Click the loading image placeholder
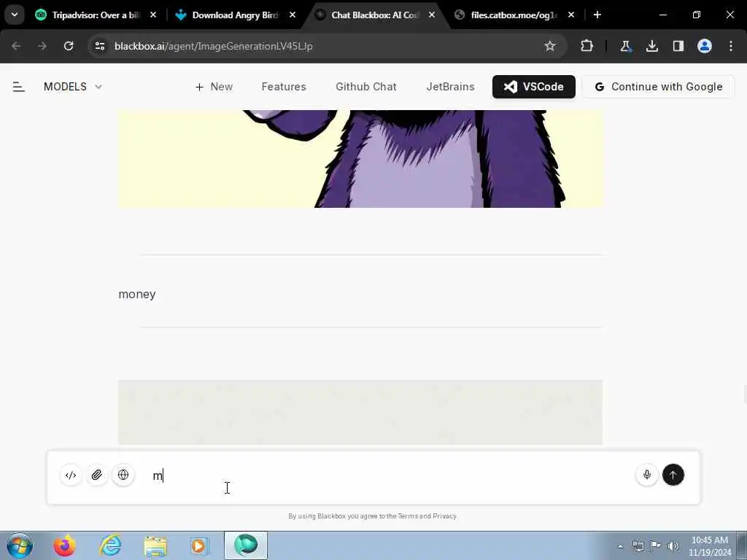747x560 pixels. [360, 412]
